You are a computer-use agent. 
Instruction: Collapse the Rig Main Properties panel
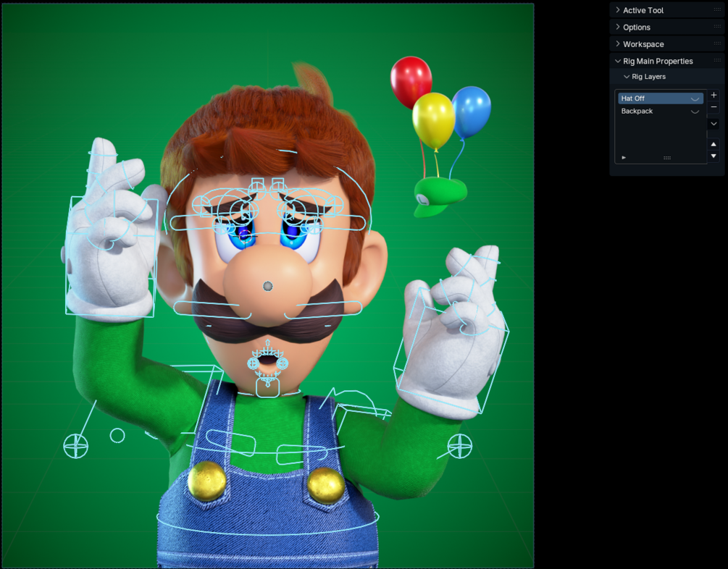pos(658,62)
